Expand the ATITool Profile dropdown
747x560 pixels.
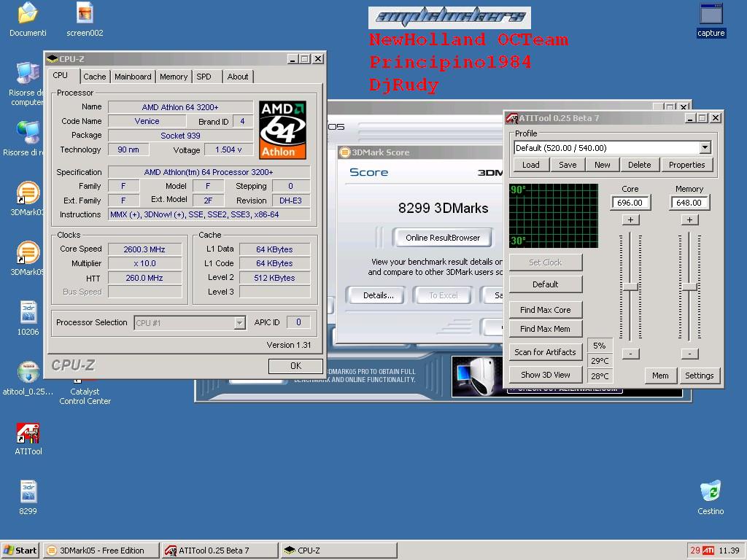705,147
